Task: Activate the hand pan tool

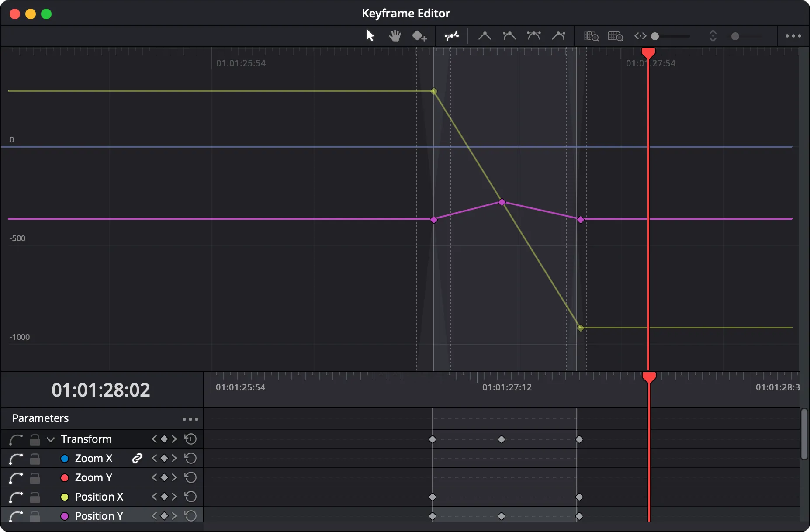Action: coord(395,36)
